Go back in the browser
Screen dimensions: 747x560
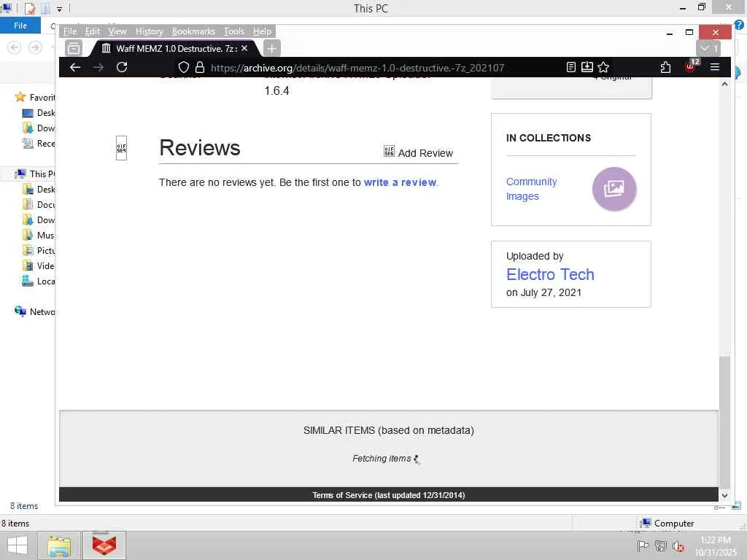pyautogui.click(x=75, y=67)
